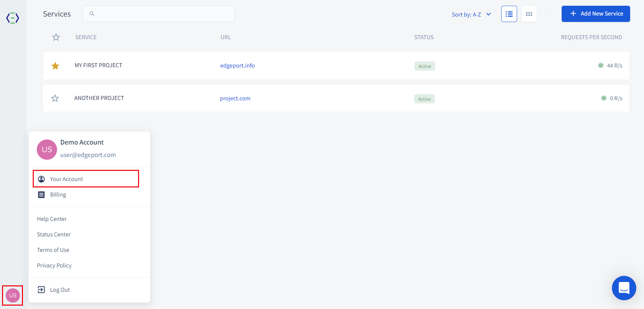Switch to grid view layout

tap(529, 14)
